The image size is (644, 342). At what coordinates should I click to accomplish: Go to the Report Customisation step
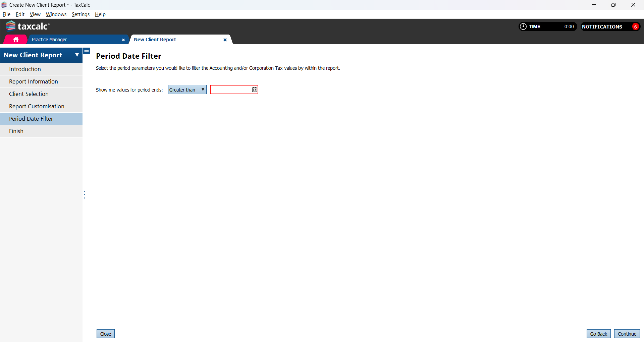coord(37,106)
